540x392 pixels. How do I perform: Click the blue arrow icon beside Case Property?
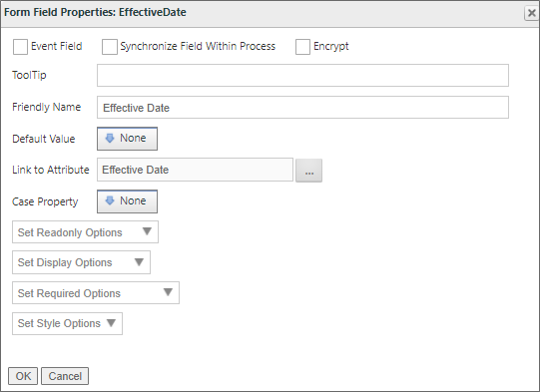coord(110,201)
